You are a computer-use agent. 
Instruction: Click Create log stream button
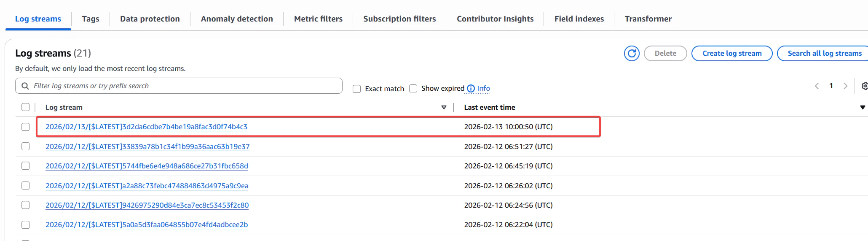(732, 54)
